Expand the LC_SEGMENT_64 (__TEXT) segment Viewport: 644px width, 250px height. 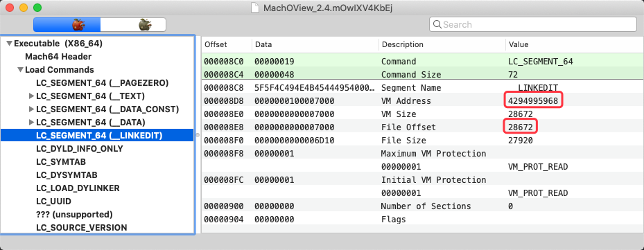click(x=31, y=96)
